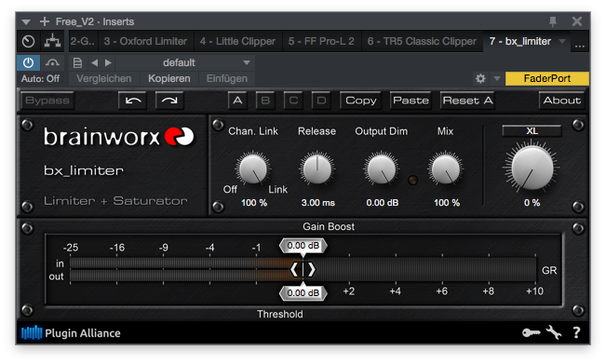This screenshot has height=364, width=606.
Task: Click the Chan. Link 100 % value
Action: (x=254, y=202)
